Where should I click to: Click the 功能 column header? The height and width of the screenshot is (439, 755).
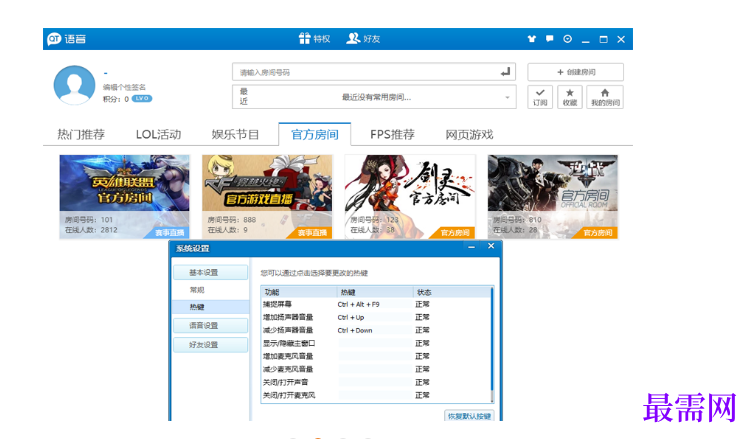pos(299,292)
